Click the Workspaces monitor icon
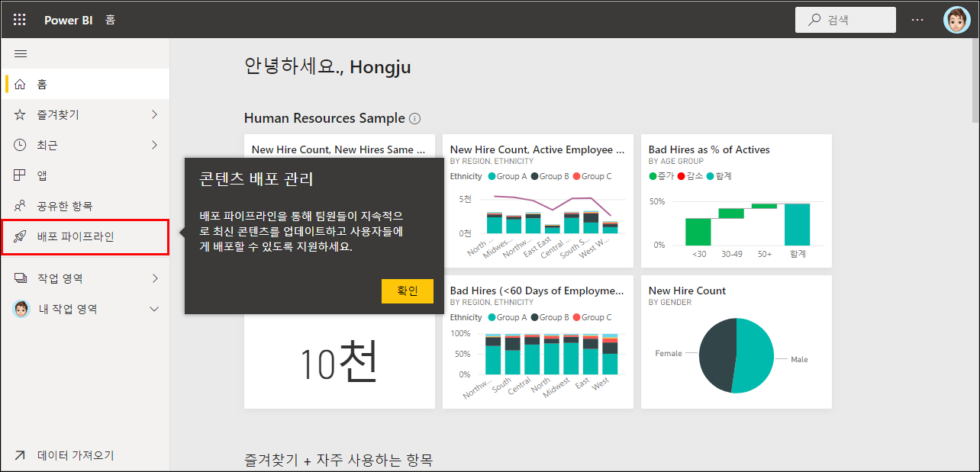980x472 pixels. 21,278
